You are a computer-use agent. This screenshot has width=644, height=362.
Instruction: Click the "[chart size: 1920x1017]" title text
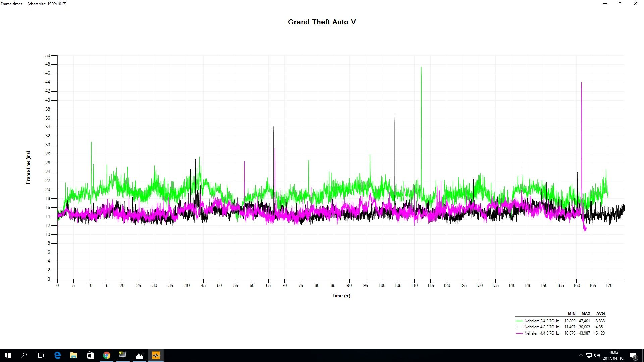coord(47,4)
